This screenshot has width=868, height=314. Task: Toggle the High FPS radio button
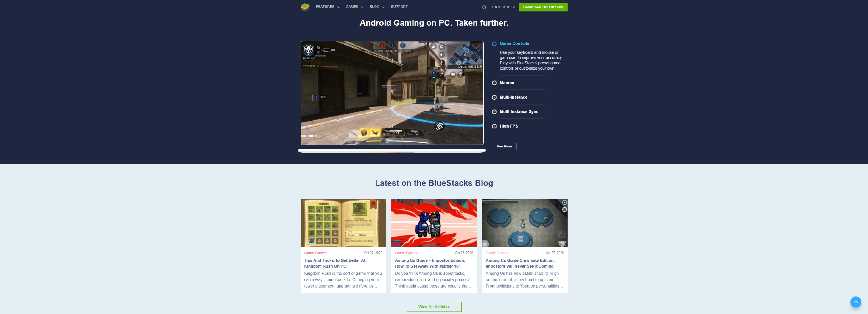coord(494,126)
